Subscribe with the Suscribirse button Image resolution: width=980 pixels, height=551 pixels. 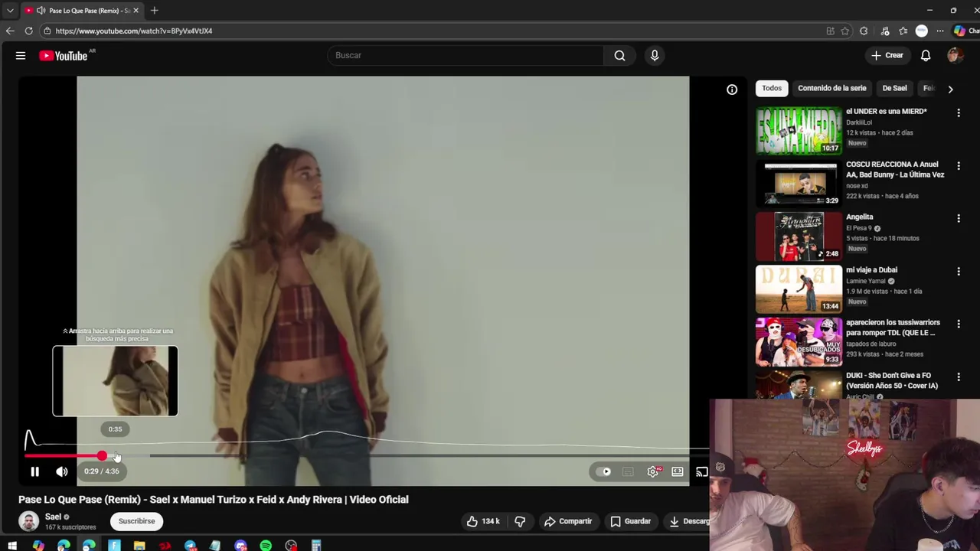pos(136,521)
